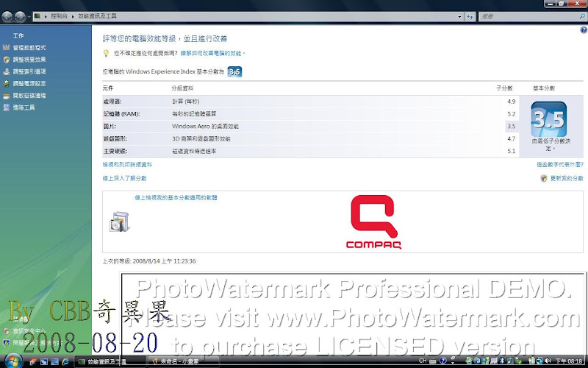The image size is (588, 368).
Task: Click the volume speaker tray icon
Action: (x=548, y=361)
